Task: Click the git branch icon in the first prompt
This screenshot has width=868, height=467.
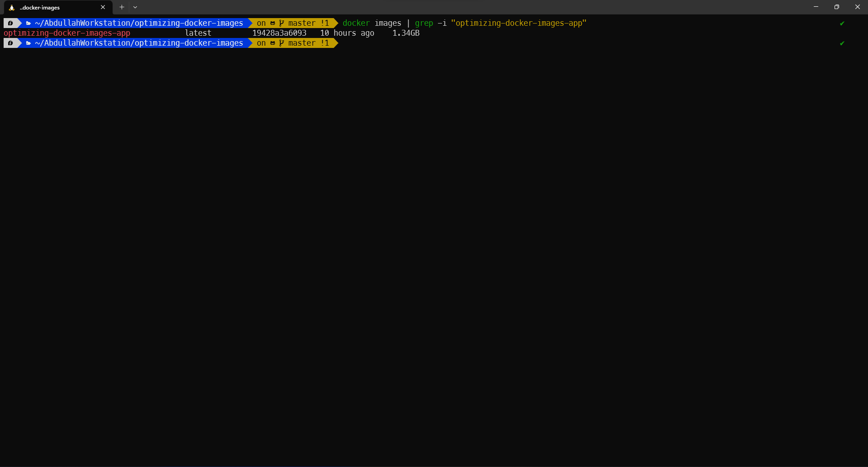Action: [x=282, y=24]
